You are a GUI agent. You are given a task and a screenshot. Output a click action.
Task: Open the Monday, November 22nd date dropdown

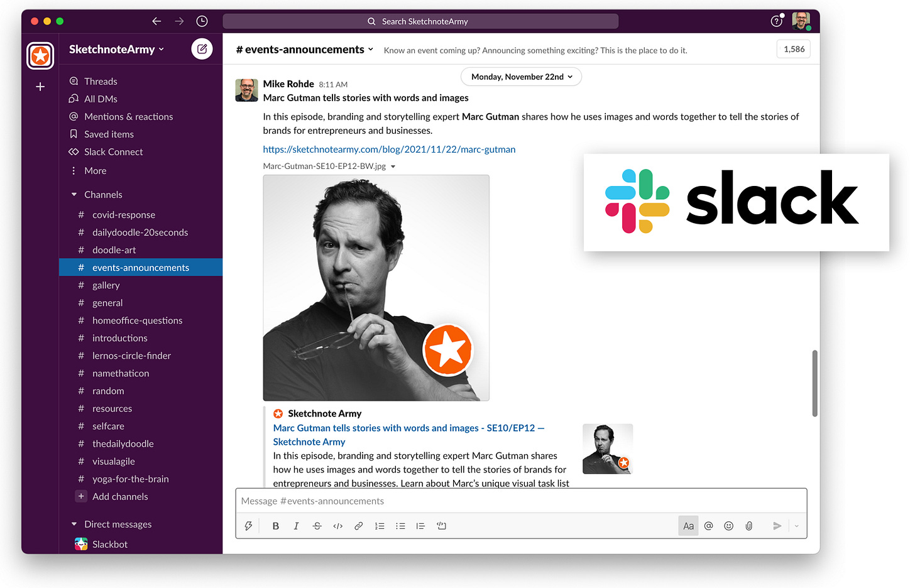(521, 76)
